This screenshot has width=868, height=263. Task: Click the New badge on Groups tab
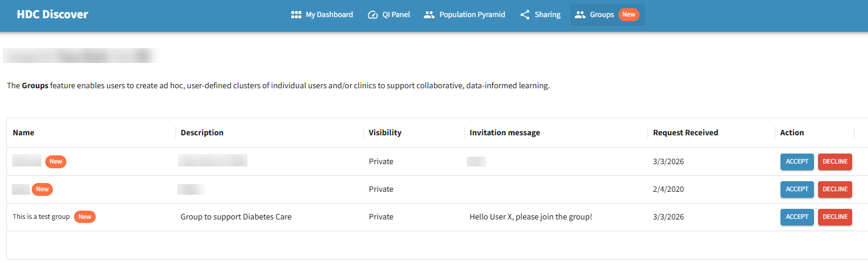pos(628,15)
